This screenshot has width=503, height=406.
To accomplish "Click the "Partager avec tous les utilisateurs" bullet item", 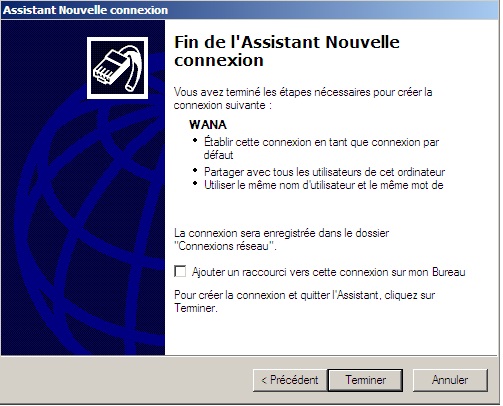I will click(x=324, y=172).
